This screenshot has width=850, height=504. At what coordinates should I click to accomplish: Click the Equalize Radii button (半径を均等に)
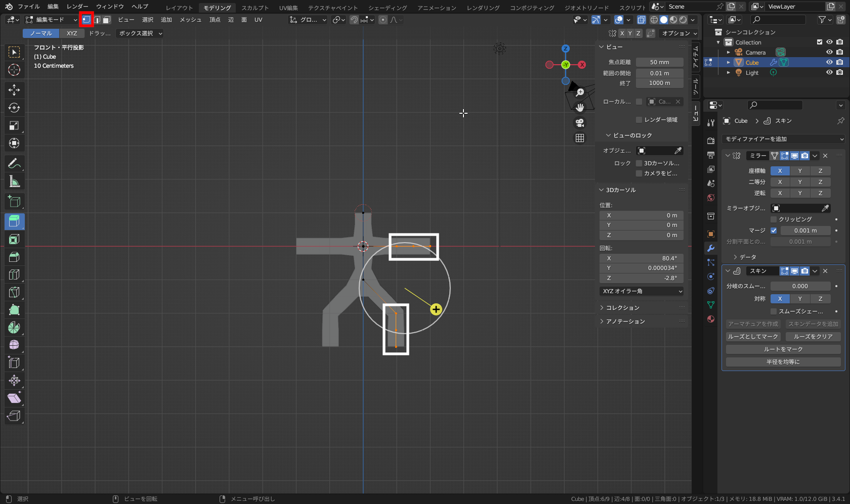point(783,362)
